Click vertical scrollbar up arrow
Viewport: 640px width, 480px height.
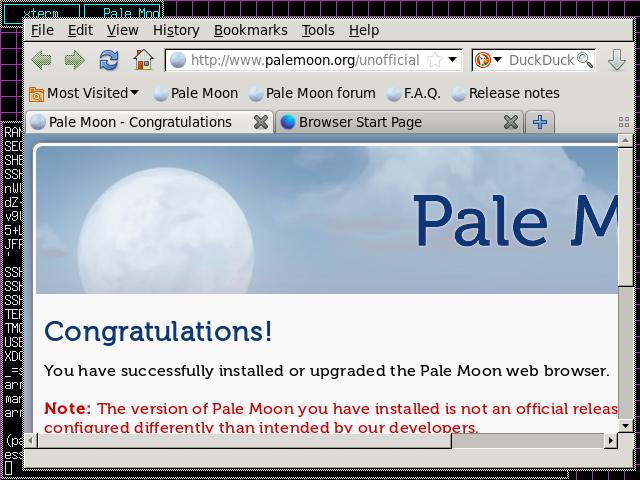(625, 141)
